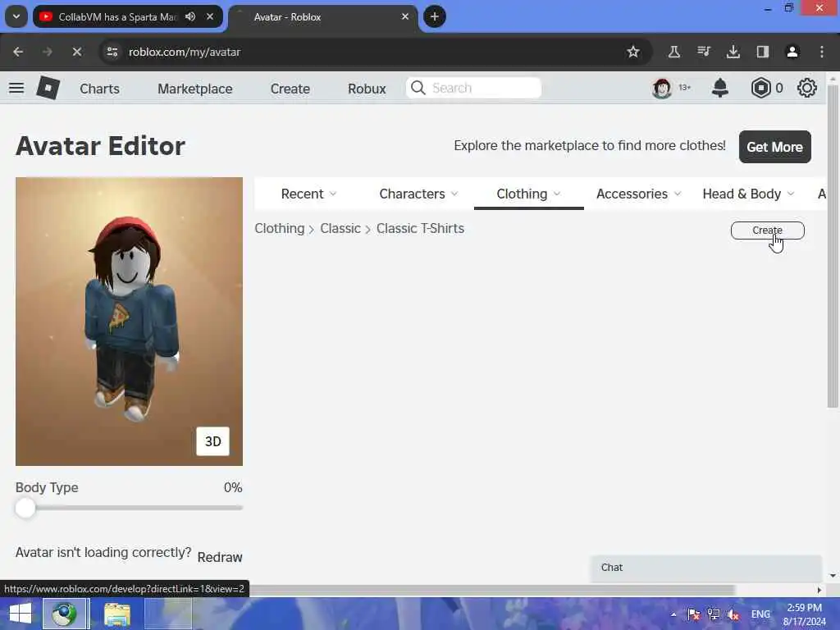Open Action Center flag tray icon
The height and width of the screenshot is (630, 840).
(694, 614)
